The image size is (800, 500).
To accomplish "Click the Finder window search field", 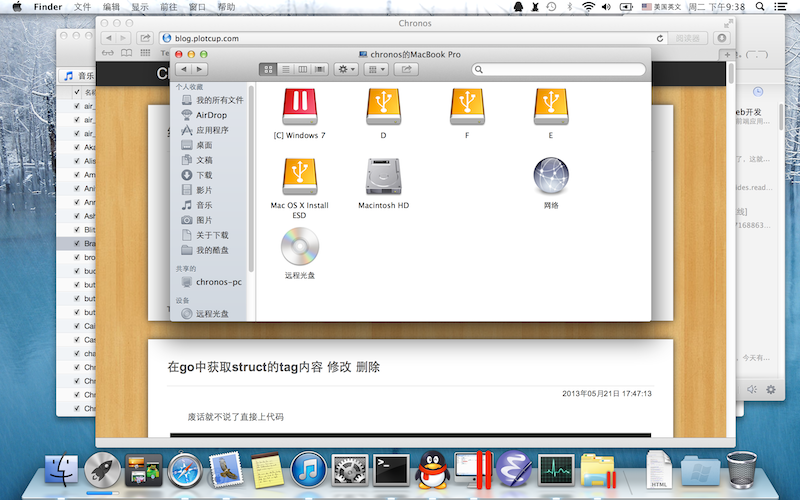I will [x=558, y=69].
